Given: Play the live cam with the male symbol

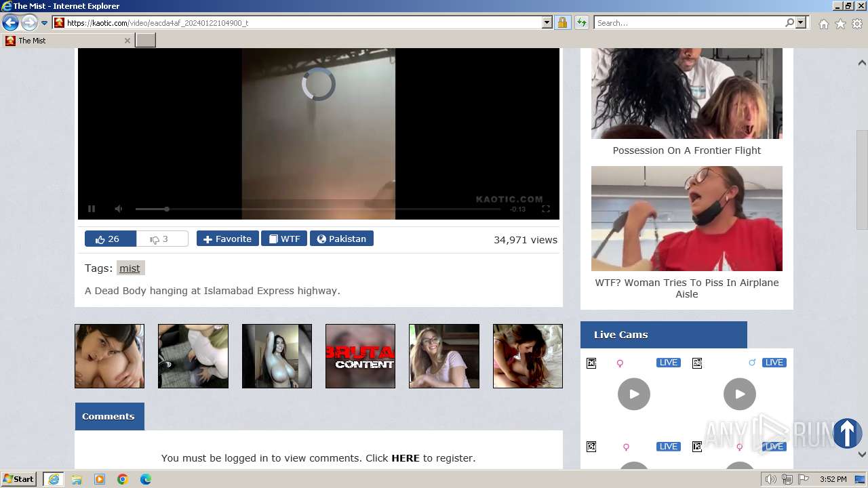Looking at the screenshot, I should pyautogui.click(x=740, y=394).
